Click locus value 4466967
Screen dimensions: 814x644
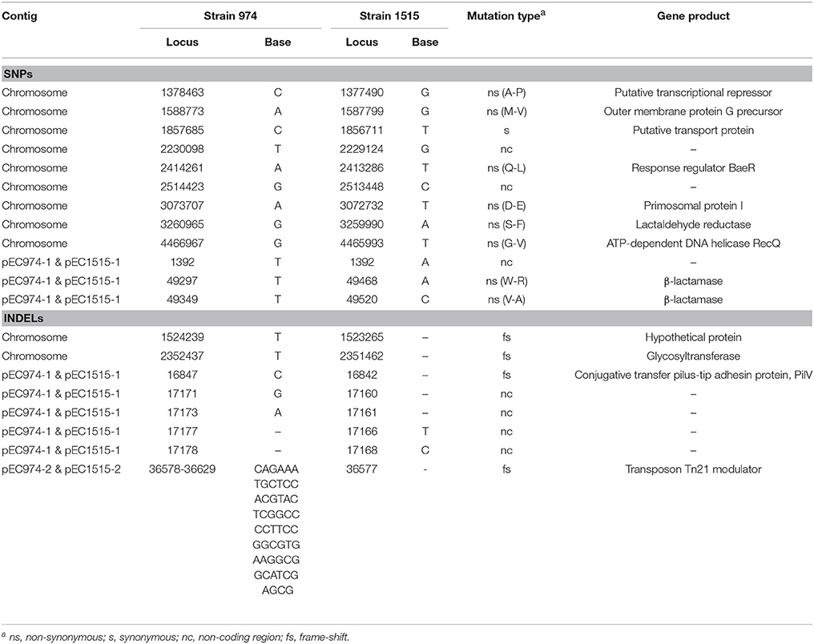[182, 243]
